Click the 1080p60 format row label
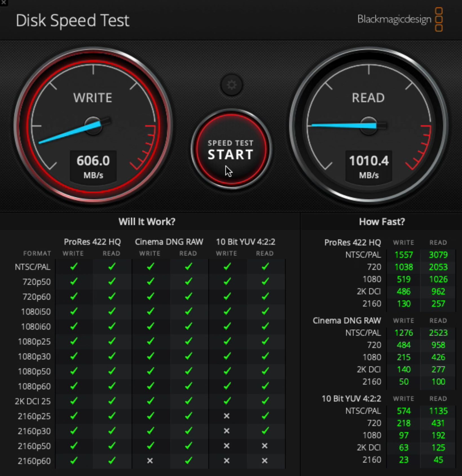Viewport: 462px width, 476px height. tap(34, 386)
